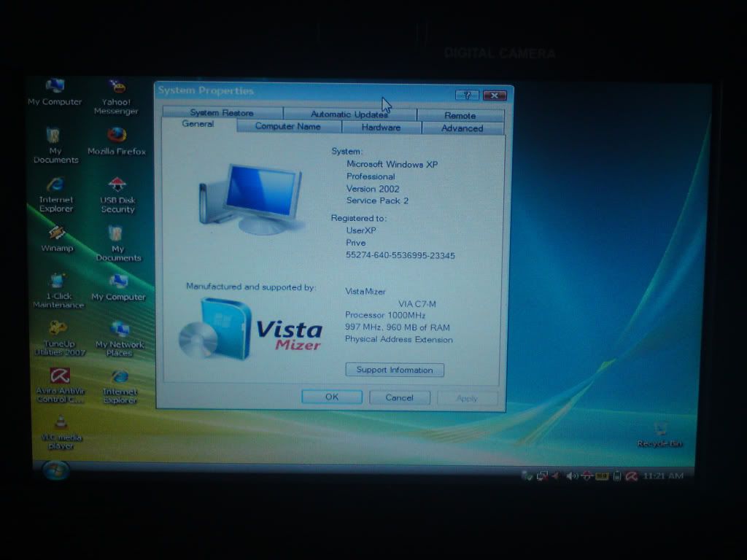The width and height of the screenshot is (747, 560).
Task: Click the Support Information button
Action: [x=395, y=370]
